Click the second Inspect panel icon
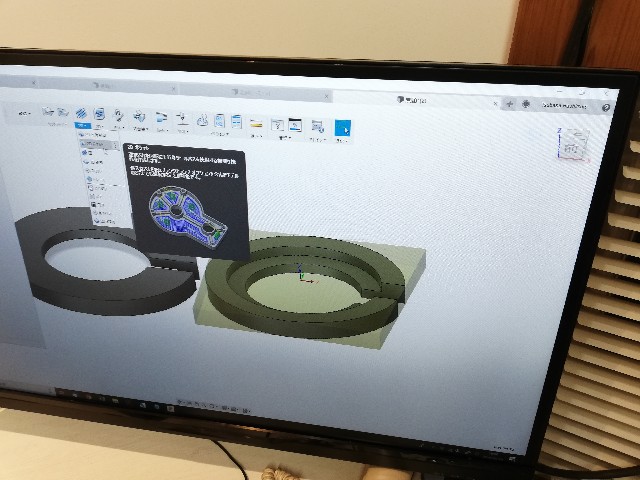This screenshot has height=480, width=640. pos(295,125)
